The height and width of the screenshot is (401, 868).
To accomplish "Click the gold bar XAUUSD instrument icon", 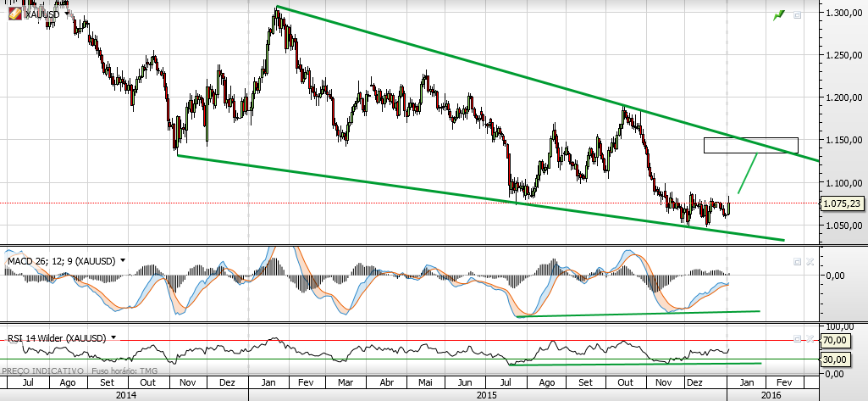I will pyautogui.click(x=15, y=14).
